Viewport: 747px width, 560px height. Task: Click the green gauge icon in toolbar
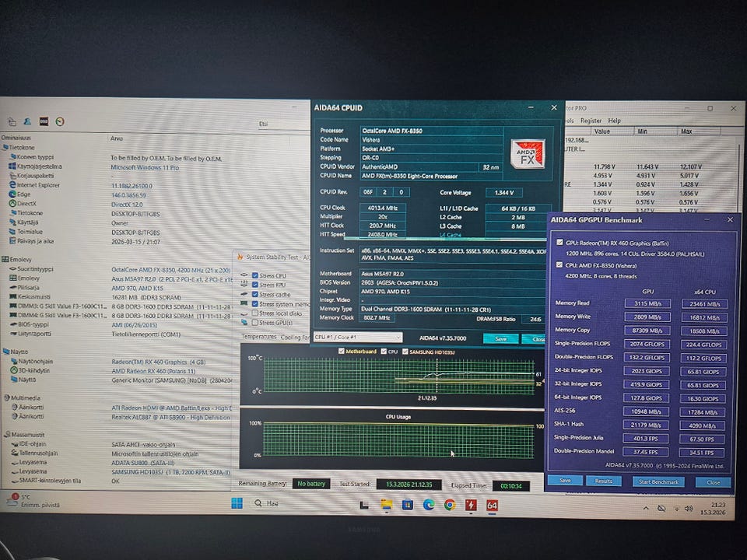click(x=60, y=121)
